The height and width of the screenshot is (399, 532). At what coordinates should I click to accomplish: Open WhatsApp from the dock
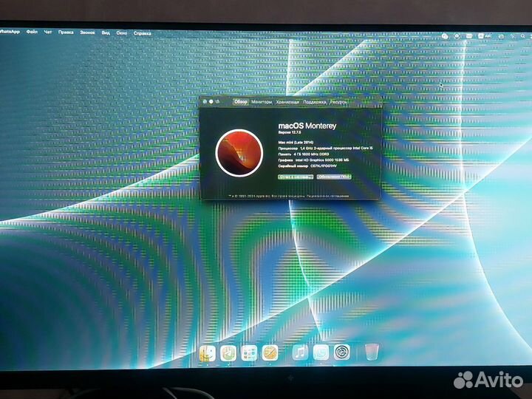(321, 353)
